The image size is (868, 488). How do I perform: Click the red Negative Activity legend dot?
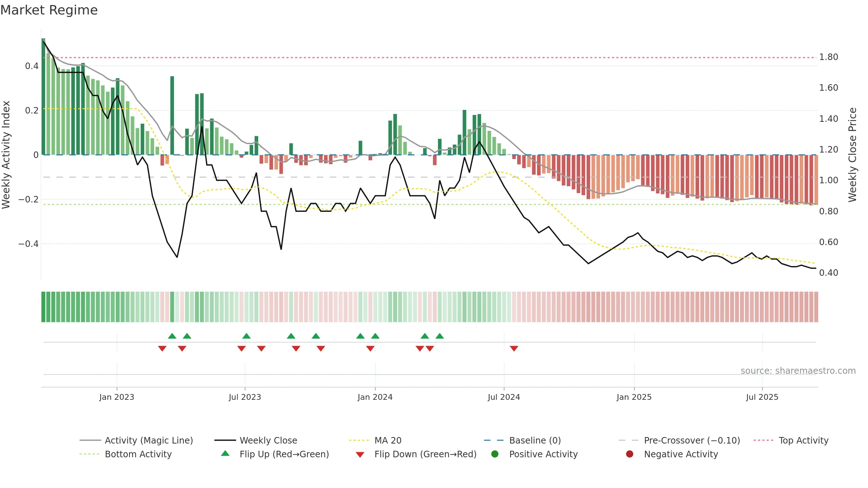pyautogui.click(x=630, y=454)
